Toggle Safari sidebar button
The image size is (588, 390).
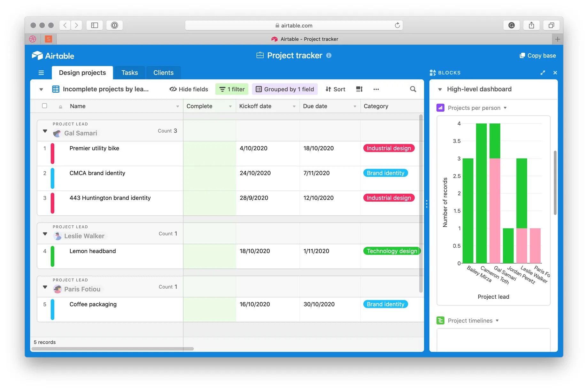tap(95, 25)
